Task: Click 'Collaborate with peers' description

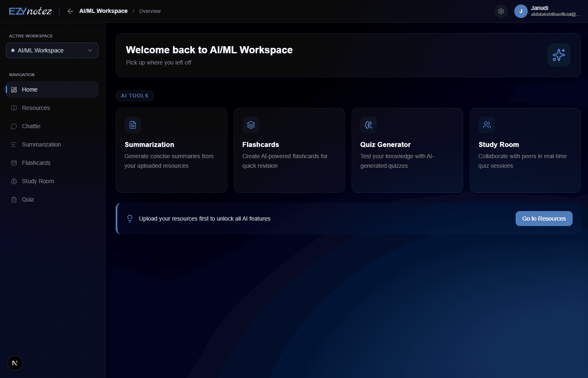Action: click(x=523, y=161)
